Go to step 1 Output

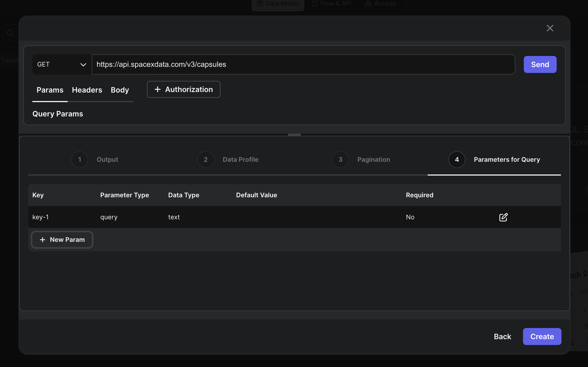(x=95, y=160)
